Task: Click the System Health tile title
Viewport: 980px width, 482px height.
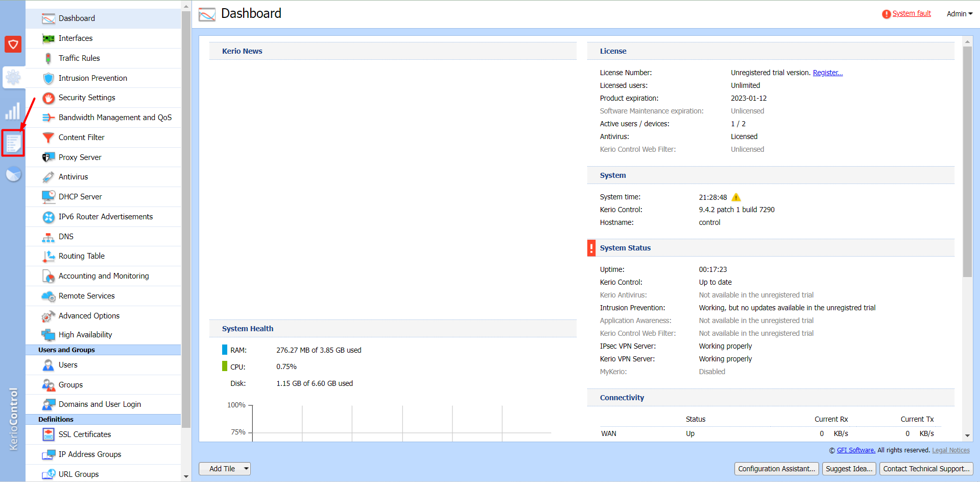Action: [x=248, y=329]
